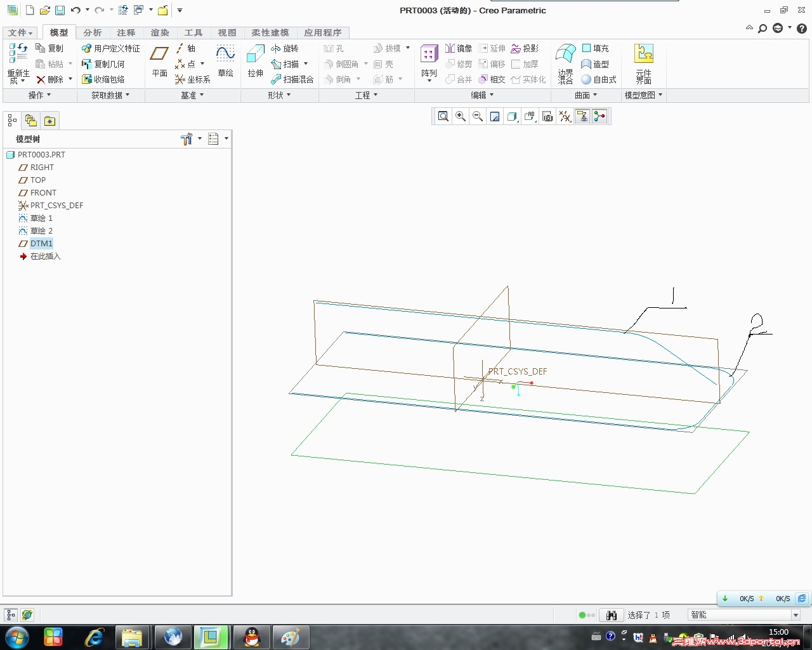The height and width of the screenshot is (650, 812).
Task: Zoom out using the graphics toolbar
Action: coord(478,116)
